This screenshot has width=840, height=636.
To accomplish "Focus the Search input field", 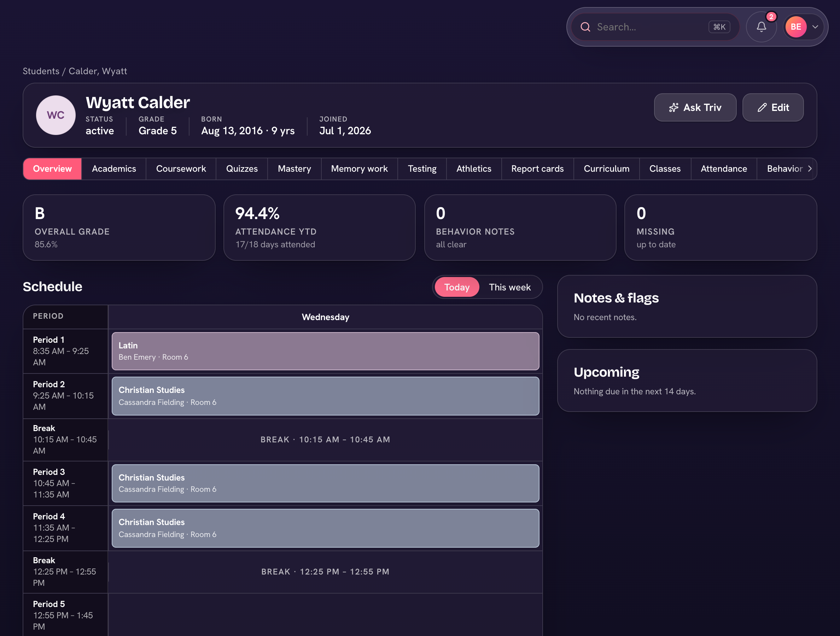I will 655,27.
